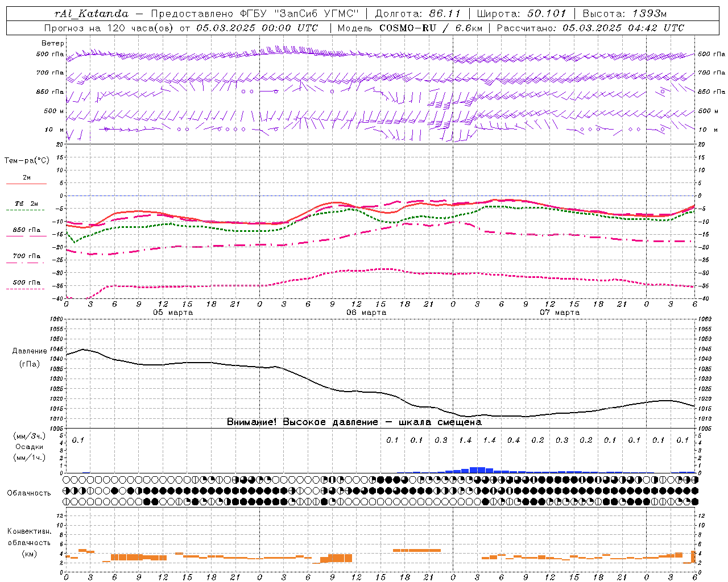Click the Тем-ра(°C) axis title
This screenshot has width=728, height=582.
coord(27,161)
